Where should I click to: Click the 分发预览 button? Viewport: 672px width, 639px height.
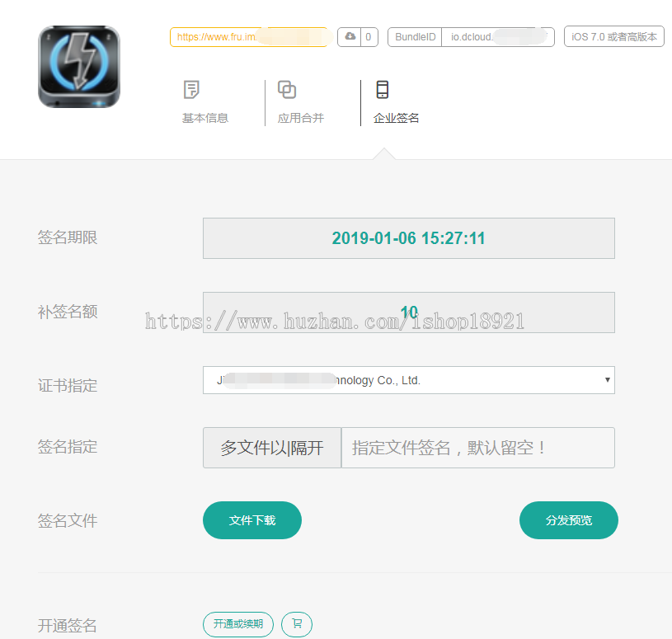coord(569,520)
